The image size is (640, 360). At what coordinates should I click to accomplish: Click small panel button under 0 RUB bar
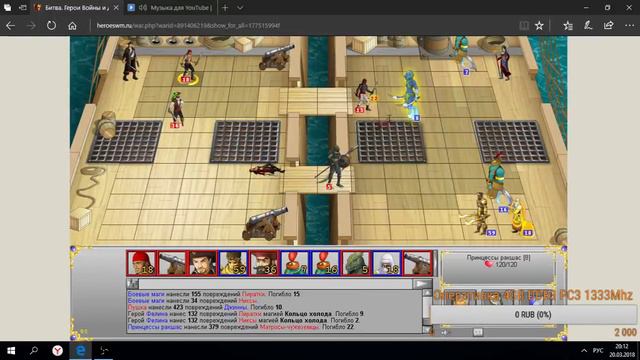(x=478, y=332)
